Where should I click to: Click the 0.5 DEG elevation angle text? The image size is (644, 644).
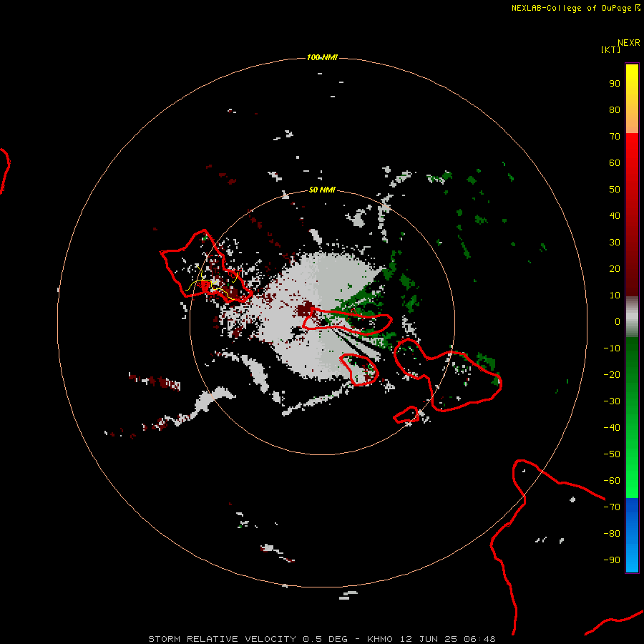(x=326, y=639)
